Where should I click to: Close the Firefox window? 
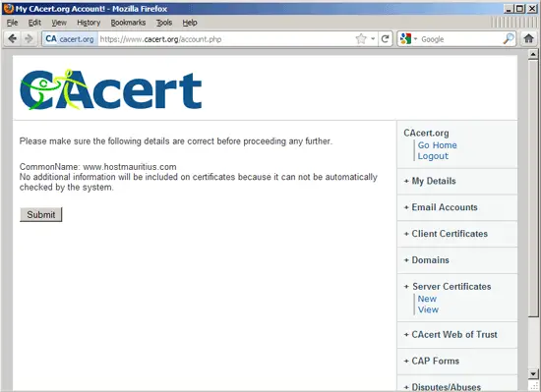pyautogui.click(x=532, y=9)
